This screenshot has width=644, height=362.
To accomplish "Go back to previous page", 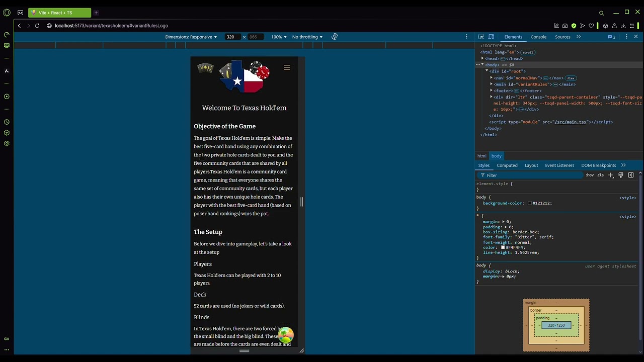I will [x=19, y=26].
